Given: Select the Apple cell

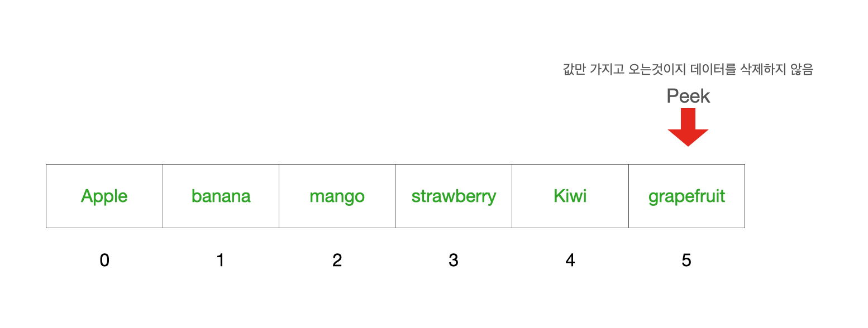Looking at the screenshot, I should click(x=104, y=196).
